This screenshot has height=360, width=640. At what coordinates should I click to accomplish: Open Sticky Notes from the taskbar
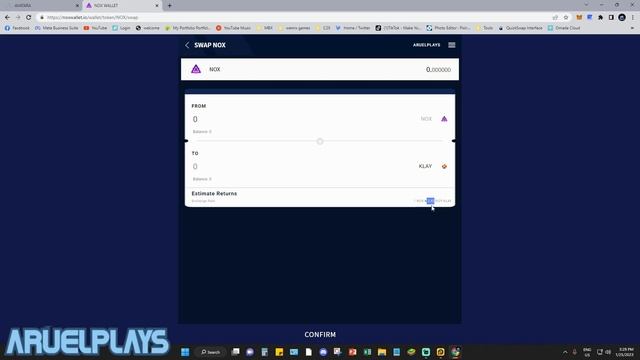[279, 352]
